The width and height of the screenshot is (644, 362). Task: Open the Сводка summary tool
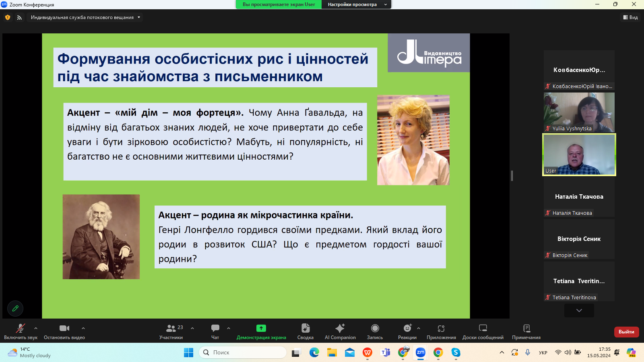click(x=305, y=331)
